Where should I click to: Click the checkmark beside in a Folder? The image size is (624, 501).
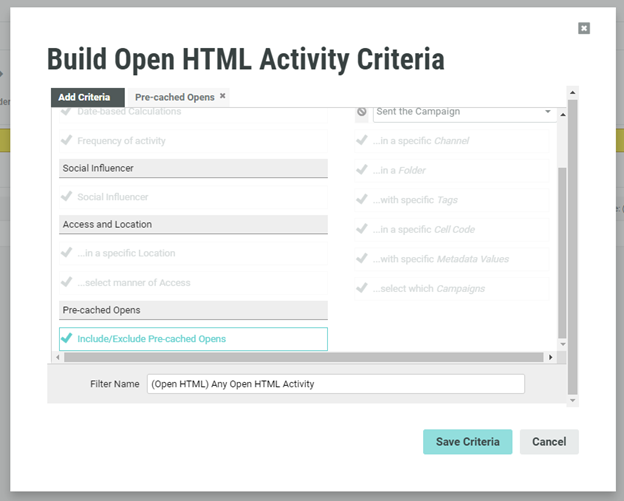point(361,171)
